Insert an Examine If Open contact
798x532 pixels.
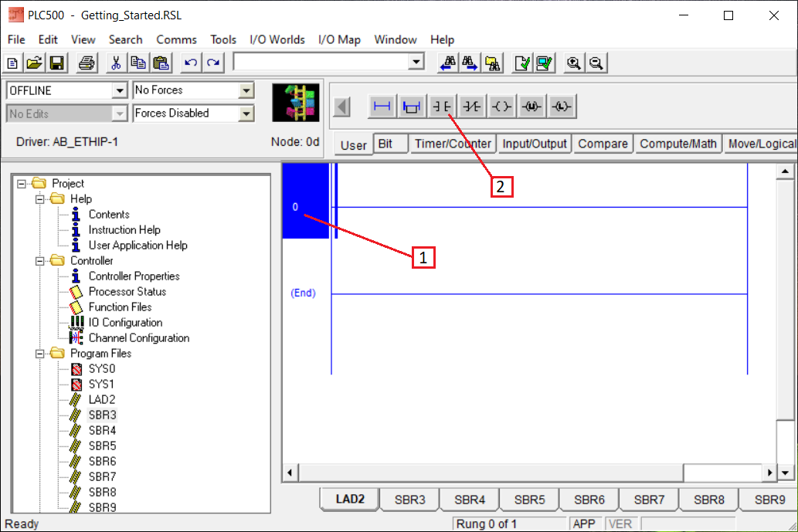coord(472,107)
